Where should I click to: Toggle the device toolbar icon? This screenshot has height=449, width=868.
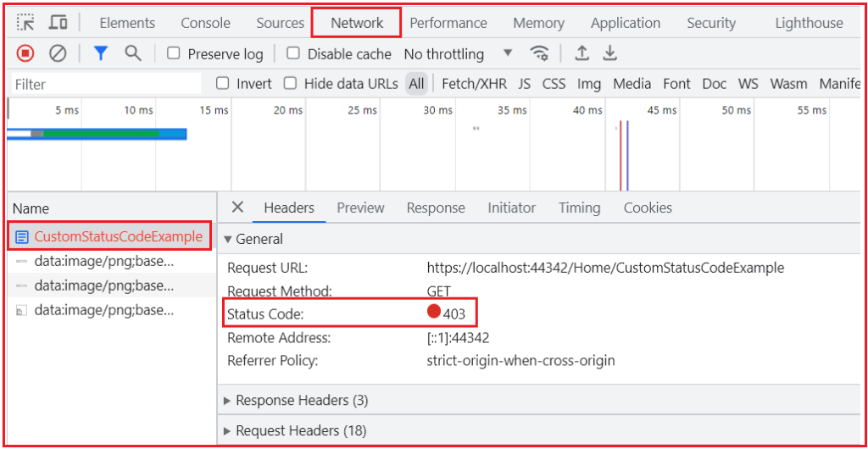(x=58, y=23)
